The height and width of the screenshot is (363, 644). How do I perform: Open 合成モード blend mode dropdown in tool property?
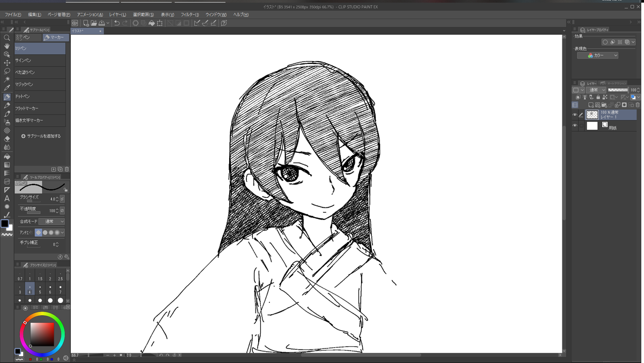pyautogui.click(x=52, y=221)
